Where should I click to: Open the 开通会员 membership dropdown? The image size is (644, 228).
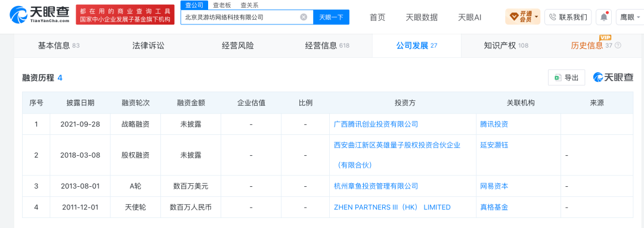click(x=523, y=17)
